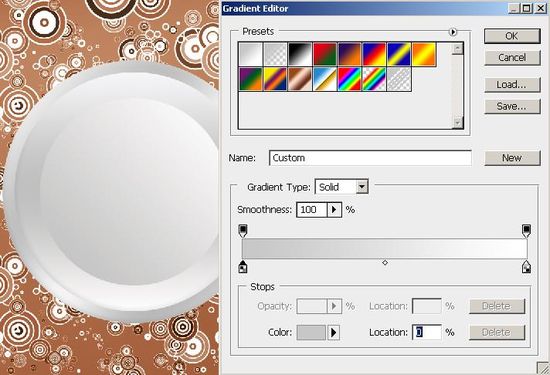
Task: Pick the Yellow, Violet, Orange, Blue preset
Action: point(275,79)
